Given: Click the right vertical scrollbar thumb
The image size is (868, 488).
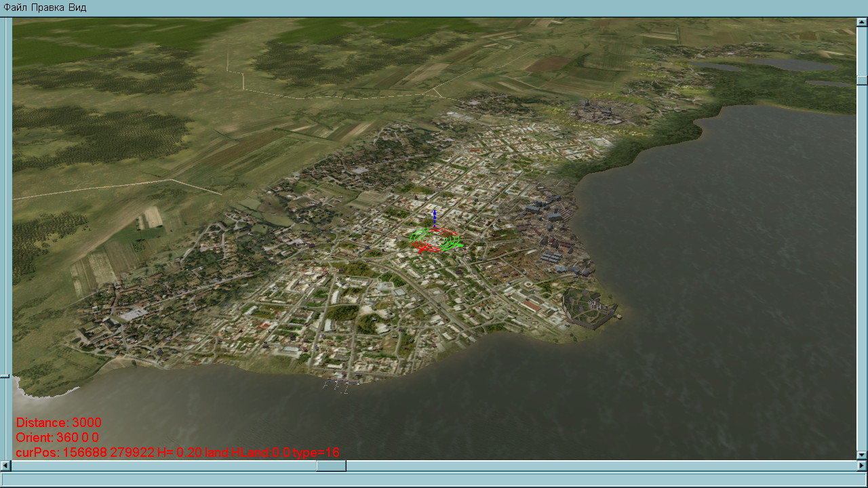Looking at the screenshot, I should pyautogui.click(x=862, y=80).
